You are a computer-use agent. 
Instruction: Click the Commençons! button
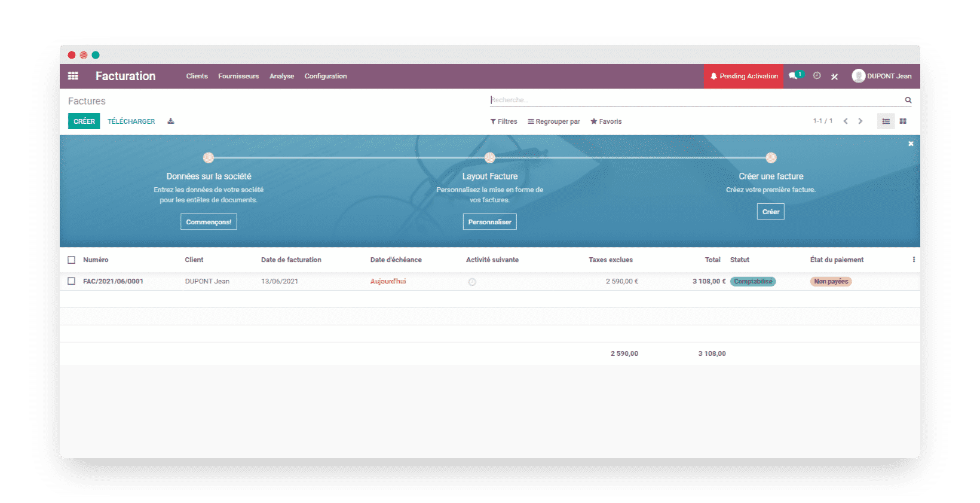coord(209,222)
